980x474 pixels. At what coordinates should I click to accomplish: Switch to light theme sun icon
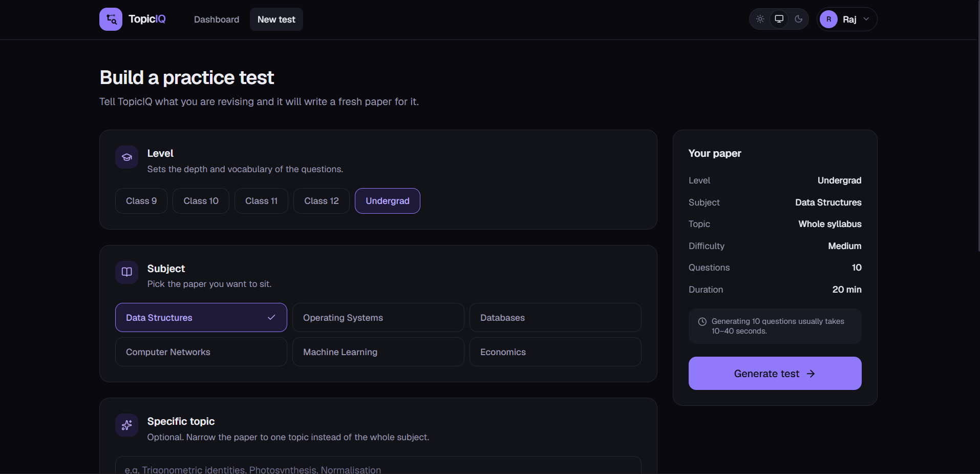(760, 19)
